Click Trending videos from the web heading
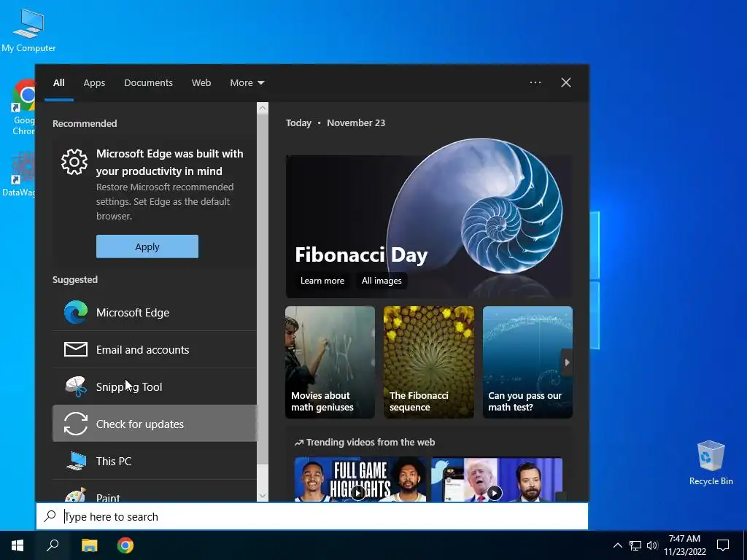The image size is (747, 560). point(365,443)
